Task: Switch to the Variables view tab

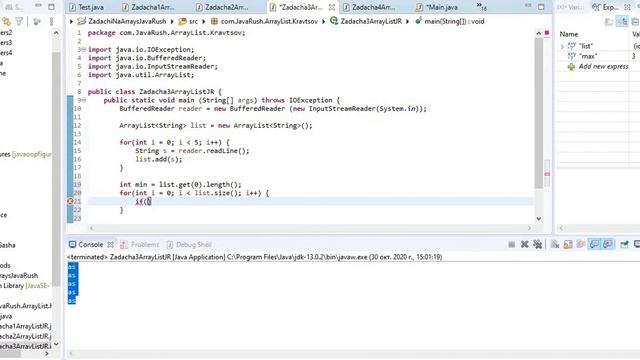Action: coord(571,7)
